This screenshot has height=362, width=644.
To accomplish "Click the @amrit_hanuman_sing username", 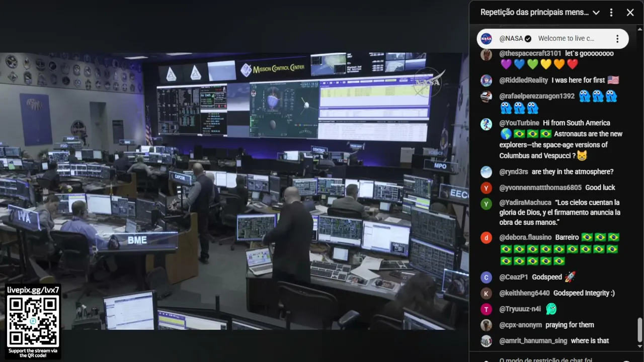I will tap(533, 341).
